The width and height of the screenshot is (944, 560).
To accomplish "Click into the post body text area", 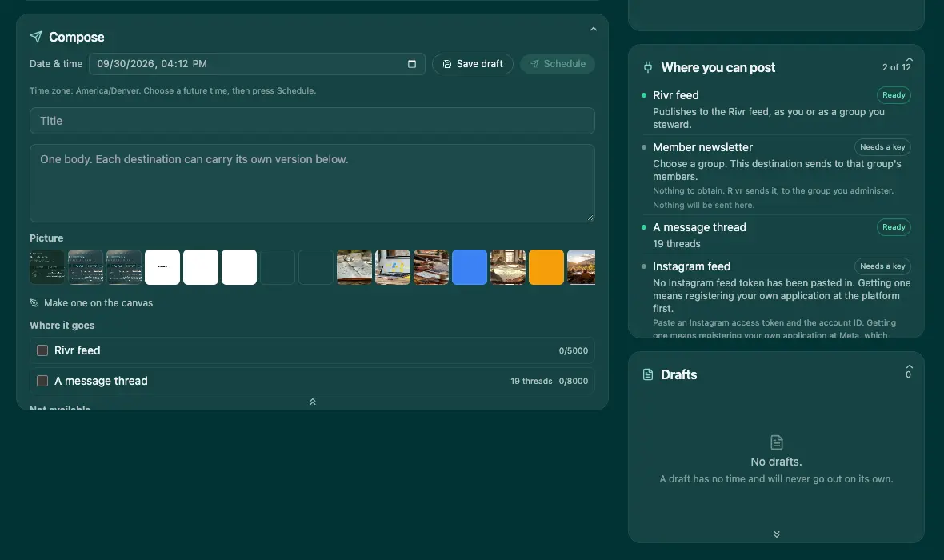I will point(313,183).
